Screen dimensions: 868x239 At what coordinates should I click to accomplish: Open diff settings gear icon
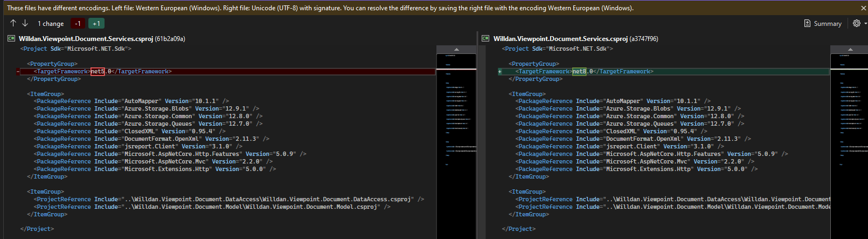tap(856, 23)
